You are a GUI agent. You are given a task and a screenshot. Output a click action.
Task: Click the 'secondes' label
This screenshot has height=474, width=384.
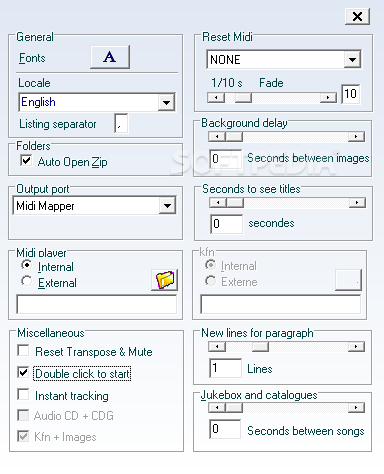[271, 223]
